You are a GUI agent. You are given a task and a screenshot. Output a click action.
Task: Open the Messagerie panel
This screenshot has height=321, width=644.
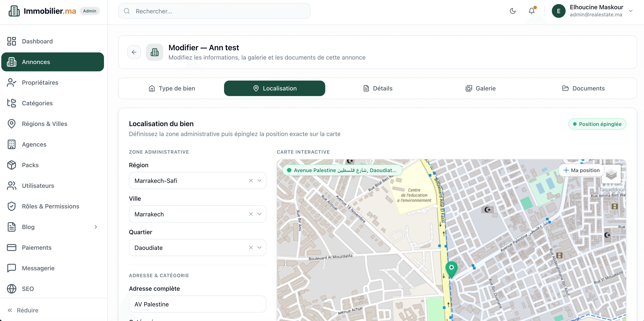click(38, 268)
